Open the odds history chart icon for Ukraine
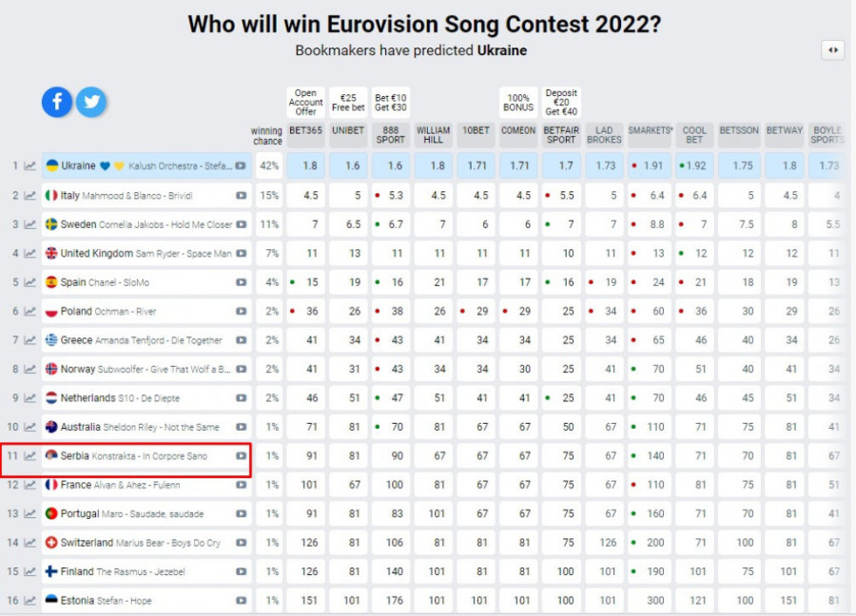Screen dimensions: 856x616 30,165
